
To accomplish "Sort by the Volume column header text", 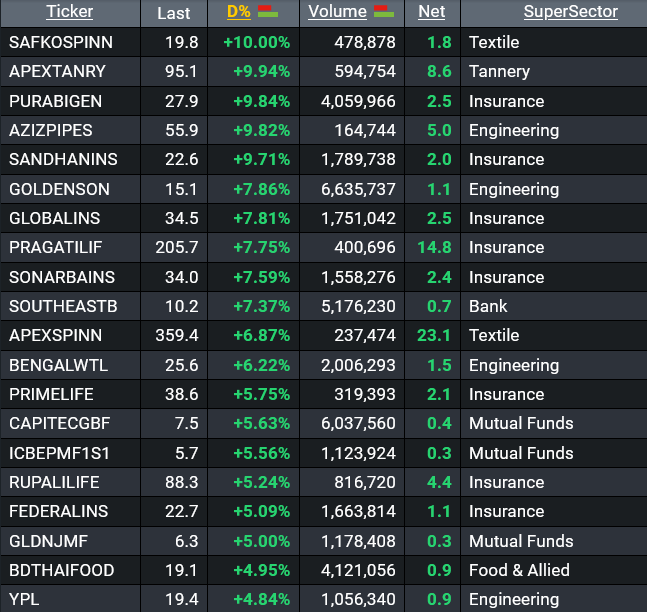I will pos(337,13).
